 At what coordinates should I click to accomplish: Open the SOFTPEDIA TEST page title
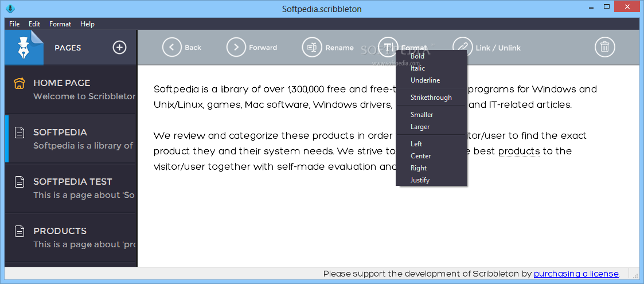(73, 182)
